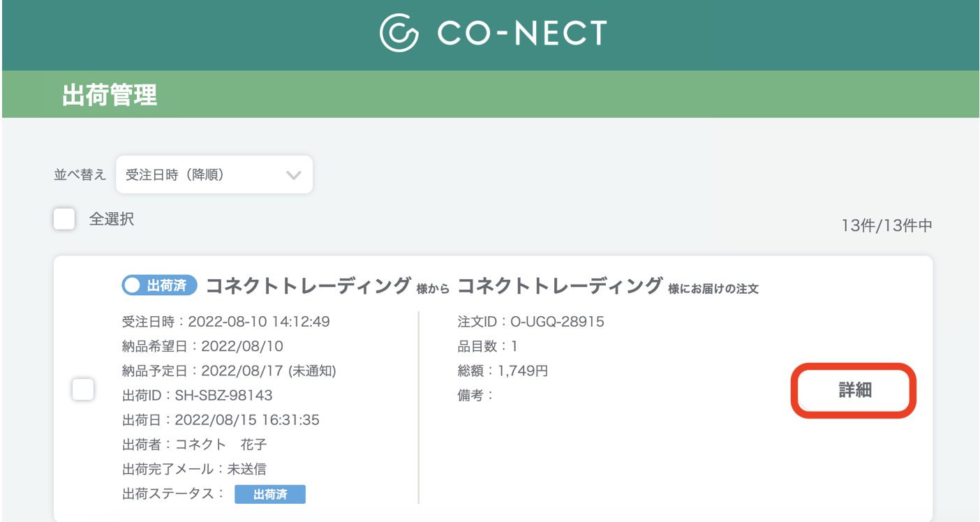Click the CO-NECT wordmark text

pyautogui.click(x=522, y=33)
